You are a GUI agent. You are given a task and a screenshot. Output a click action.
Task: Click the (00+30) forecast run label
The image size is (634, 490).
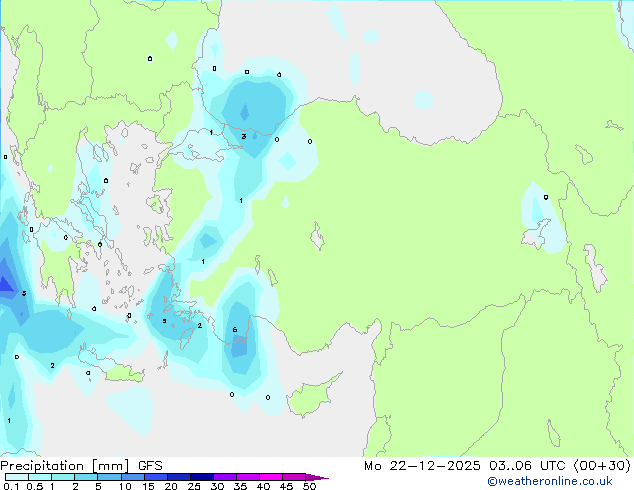coord(602,466)
